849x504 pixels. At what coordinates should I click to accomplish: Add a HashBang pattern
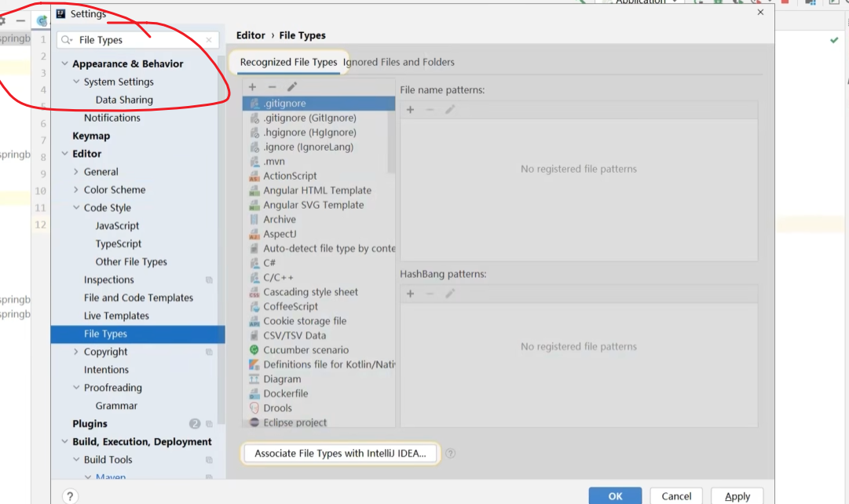point(411,294)
